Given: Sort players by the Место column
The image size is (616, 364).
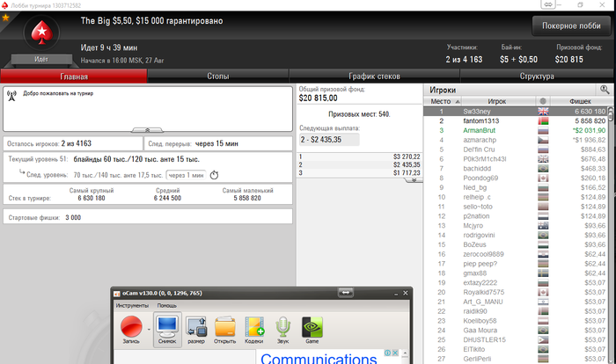Looking at the screenshot, I should 443,101.
